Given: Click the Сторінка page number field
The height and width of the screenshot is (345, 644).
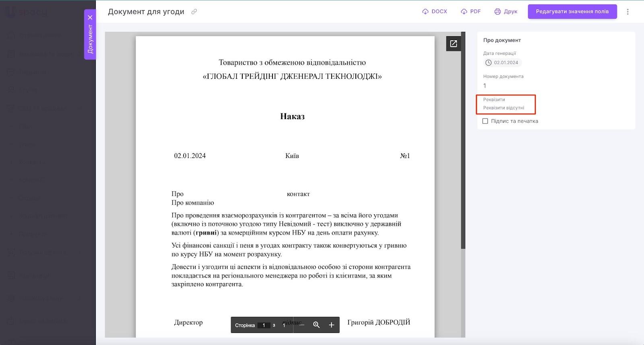Looking at the screenshot, I should coord(264,325).
